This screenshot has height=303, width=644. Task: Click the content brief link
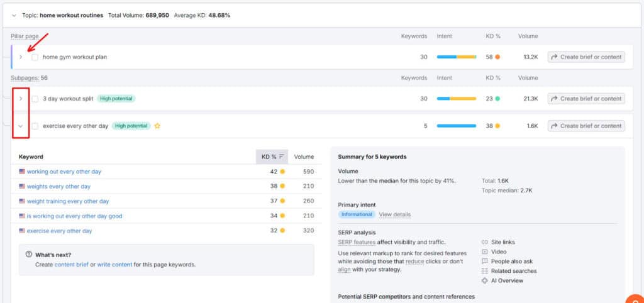tap(72, 265)
